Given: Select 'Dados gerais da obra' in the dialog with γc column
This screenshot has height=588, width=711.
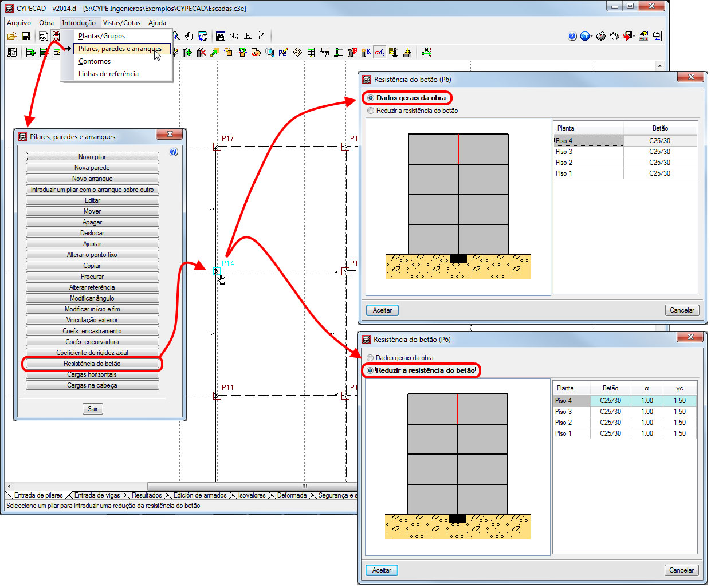Looking at the screenshot, I should (x=370, y=358).
